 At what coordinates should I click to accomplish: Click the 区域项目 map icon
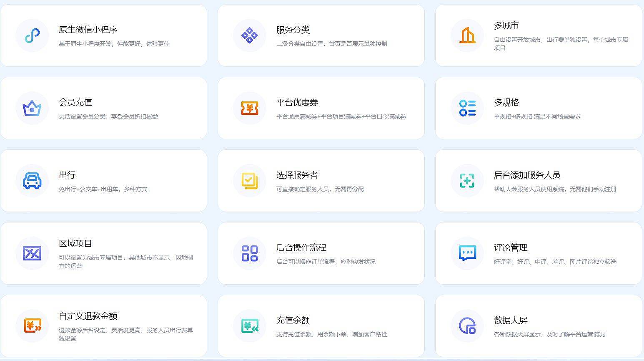[32, 253]
